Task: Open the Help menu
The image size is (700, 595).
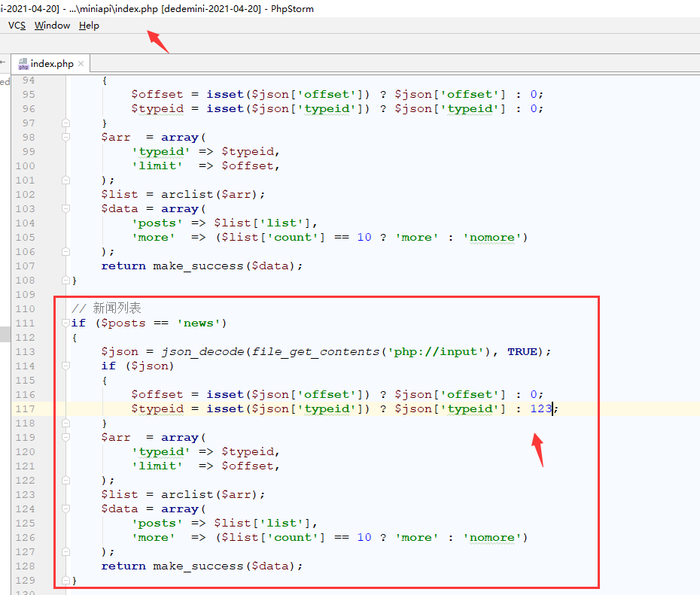Action: pyautogui.click(x=89, y=26)
